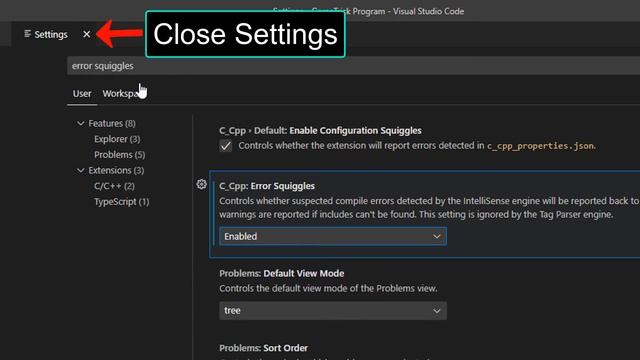Image resolution: width=640 pixels, height=360 pixels.
Task: Click the Settings tab list icon
Action: 27,34
